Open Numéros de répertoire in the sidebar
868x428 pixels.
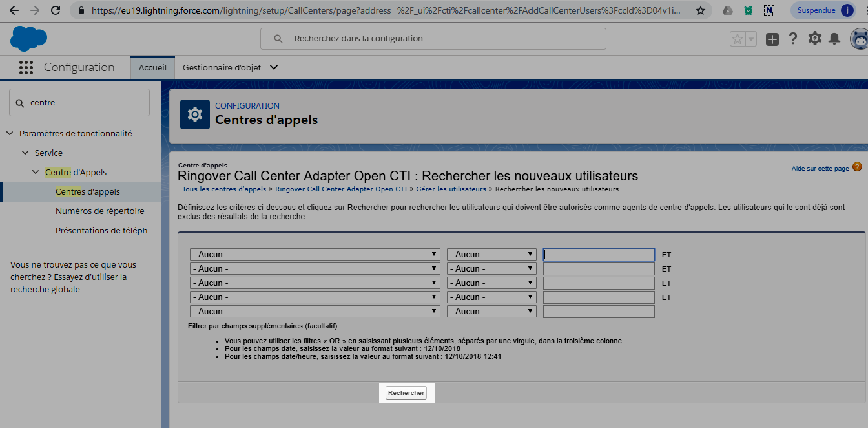pyautogui.click(x=100, y=211)
